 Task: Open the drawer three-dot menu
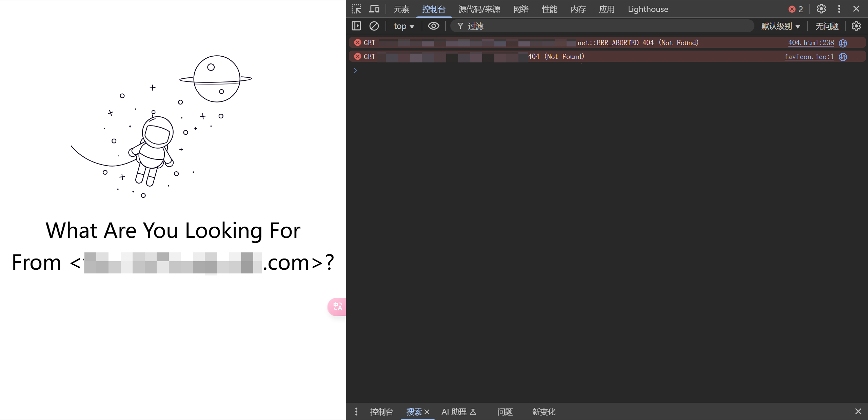pyautogui.click(x=356, y=412)
